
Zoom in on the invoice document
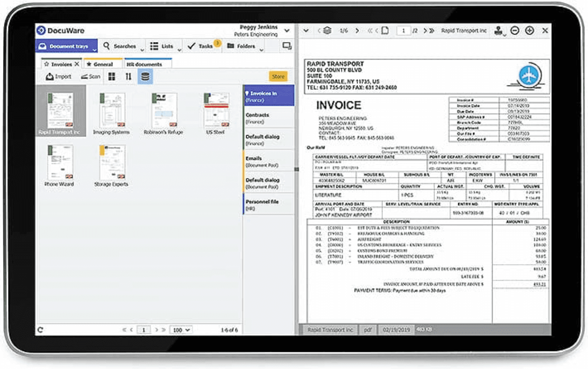(529, 31)
